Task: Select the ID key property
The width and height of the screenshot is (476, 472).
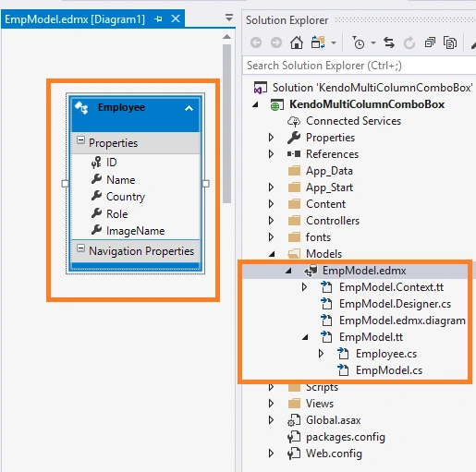Action: (111, 163)
